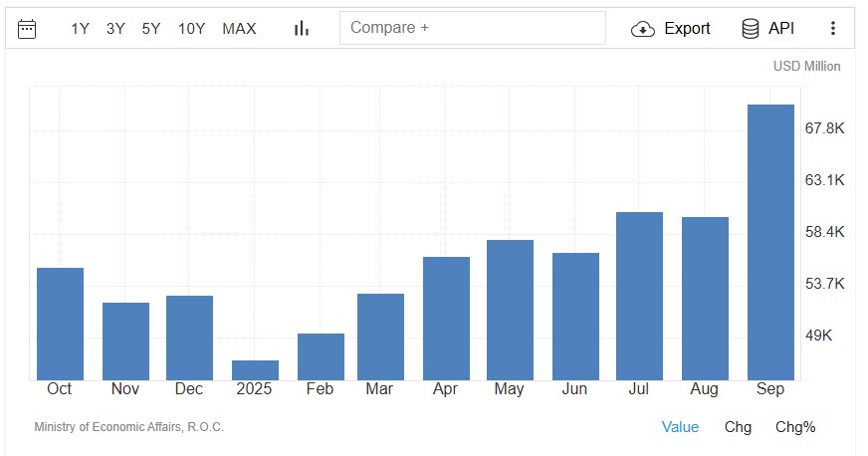Screen dimensions: 868x456
Task: Switch to Value display mode
Action: point(680,427)
